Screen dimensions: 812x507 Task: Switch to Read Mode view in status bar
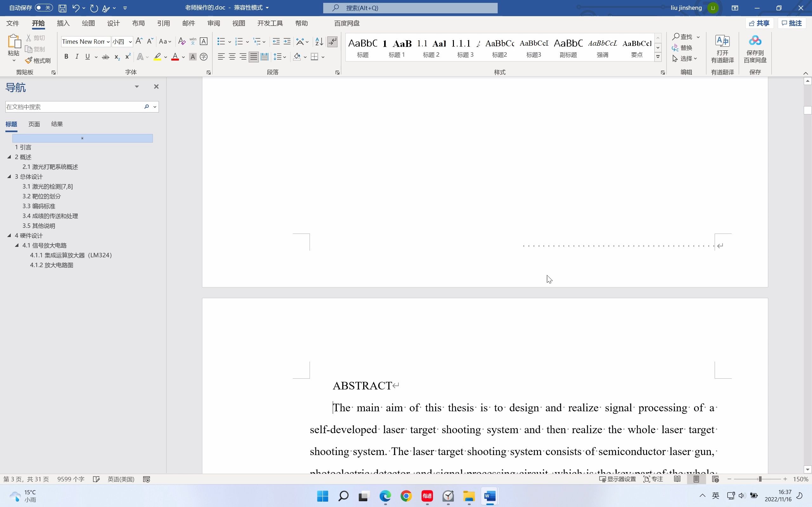click(677, 479)
